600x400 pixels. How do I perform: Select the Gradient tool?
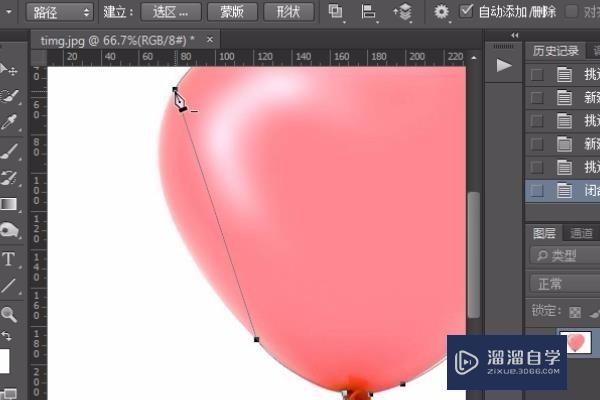pos(9,204)
